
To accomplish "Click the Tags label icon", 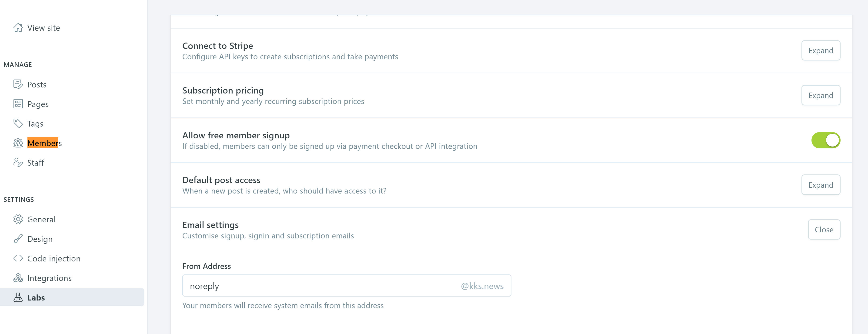I will tap(18, 123).
